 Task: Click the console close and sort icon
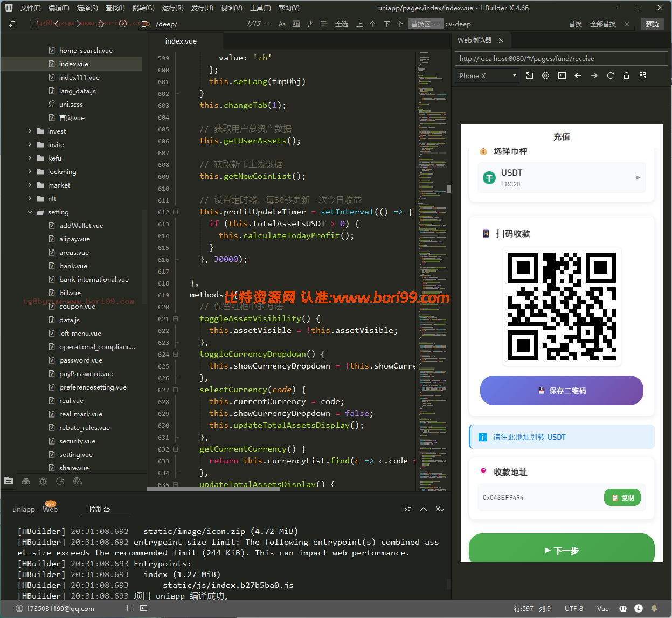[440, 509]
